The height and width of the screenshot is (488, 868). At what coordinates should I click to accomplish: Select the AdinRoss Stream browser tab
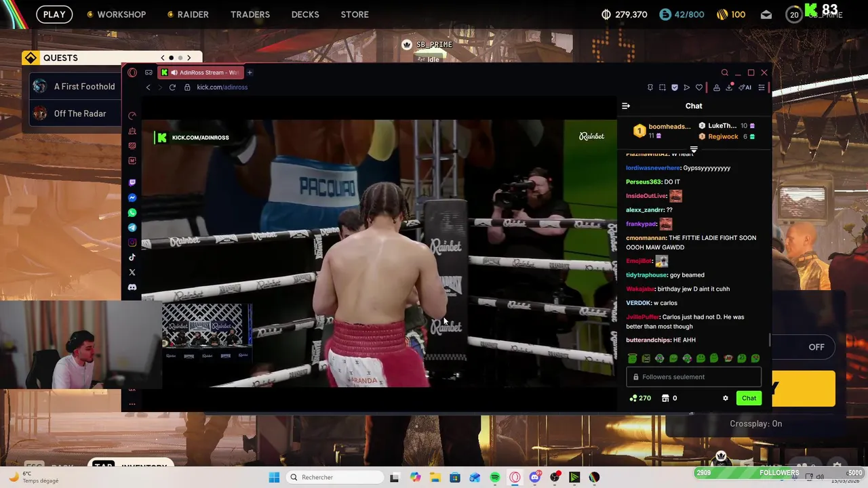point(201,73)
